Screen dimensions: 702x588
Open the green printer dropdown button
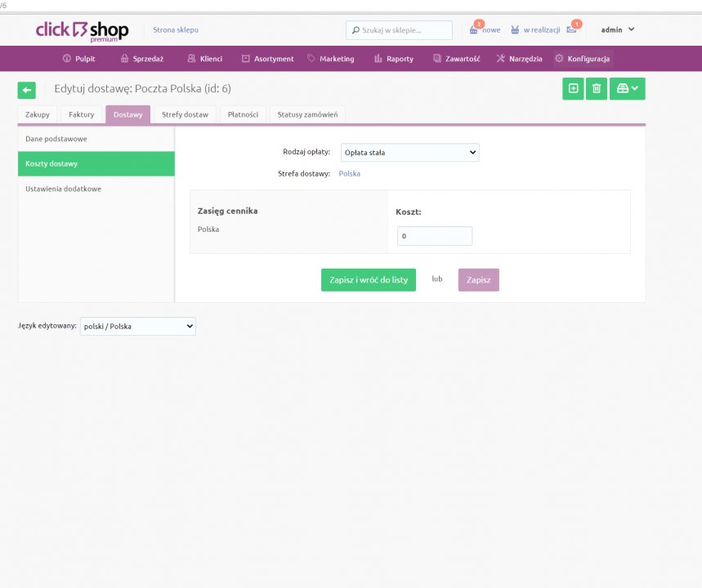[628, 88]
